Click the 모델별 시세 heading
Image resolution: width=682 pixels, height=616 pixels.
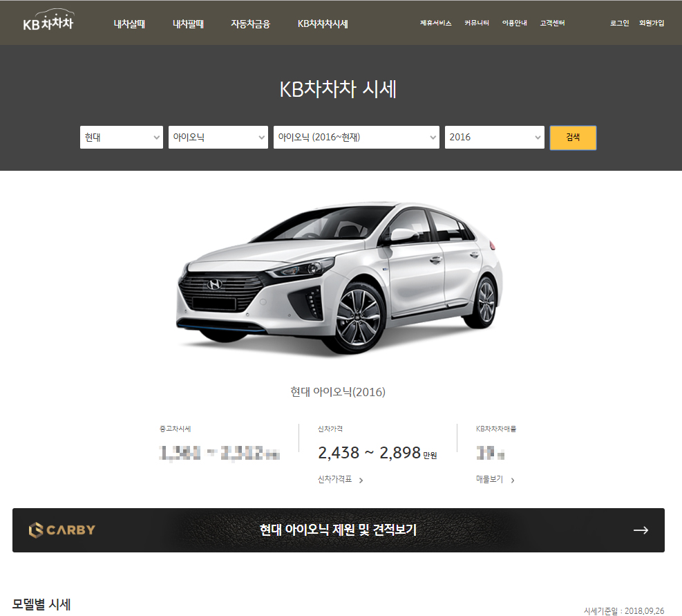[41, 604]
